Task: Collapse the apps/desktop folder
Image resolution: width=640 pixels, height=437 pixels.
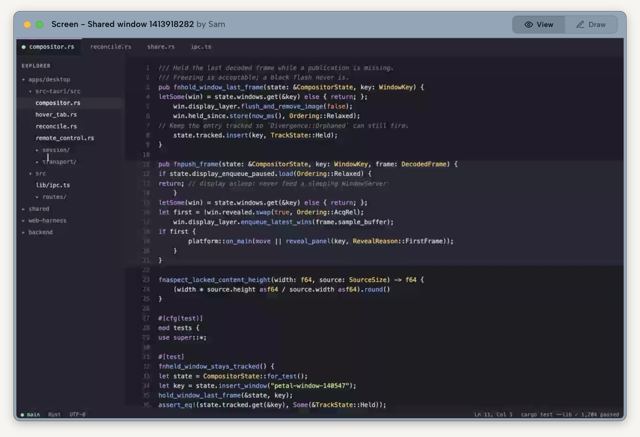Action: coord(46,80)
